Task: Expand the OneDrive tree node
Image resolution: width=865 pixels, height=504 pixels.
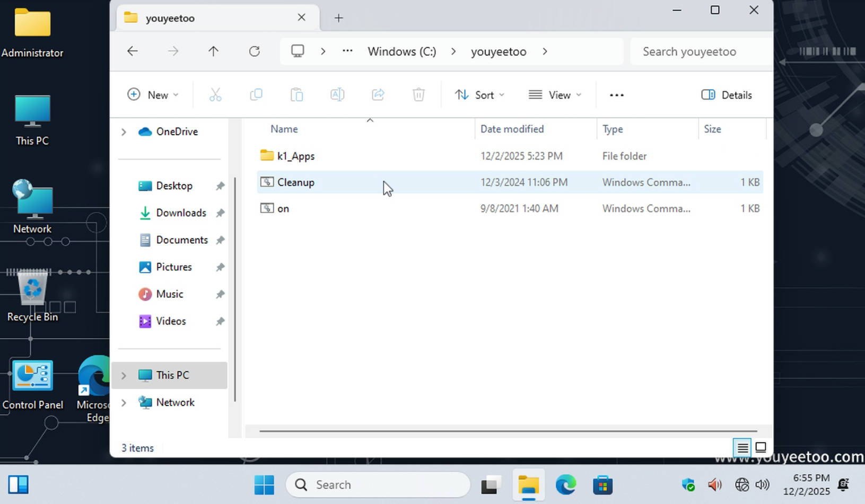Action: pos(124,131)
